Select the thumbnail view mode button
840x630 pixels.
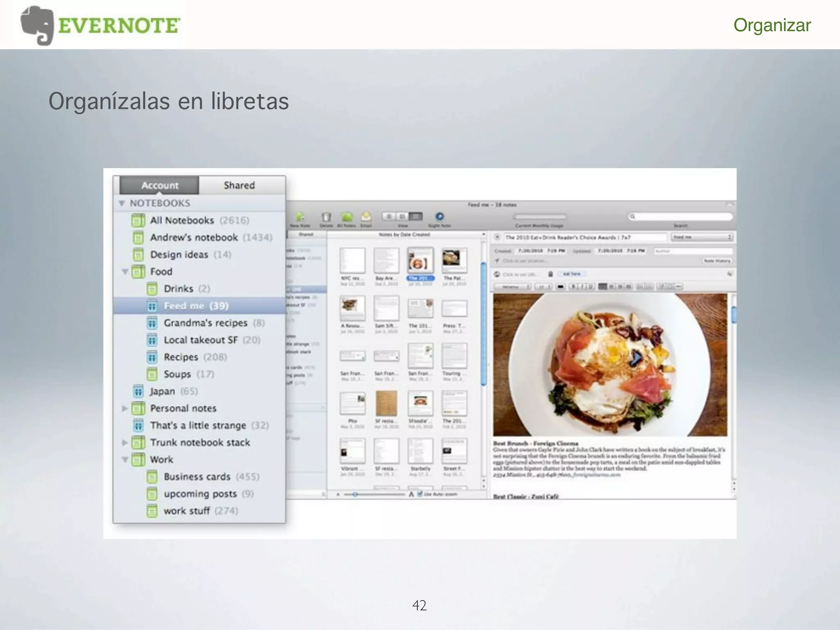[x=416, y=216]
